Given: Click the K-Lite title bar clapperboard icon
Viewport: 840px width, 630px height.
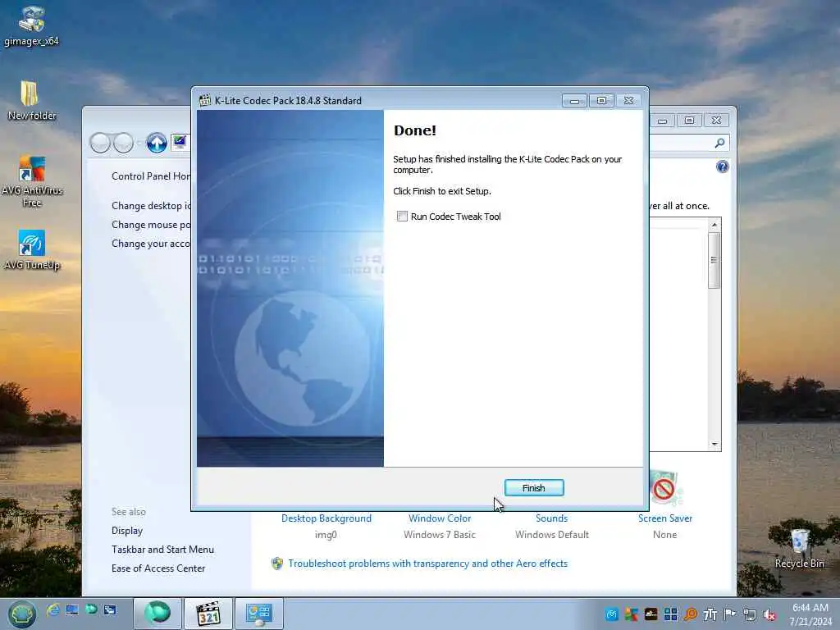Looking at the screenshot, I should (x=204, y=100).
